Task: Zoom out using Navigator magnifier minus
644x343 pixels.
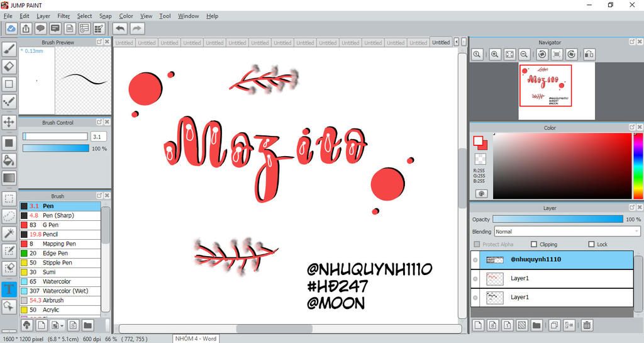Action: (x=524, y=54)
